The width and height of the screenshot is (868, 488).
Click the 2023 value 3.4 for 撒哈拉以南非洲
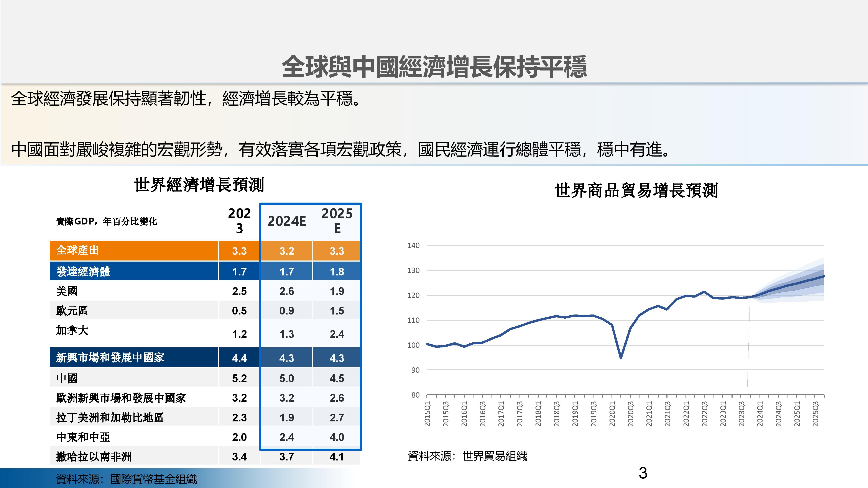click(239, 457)
